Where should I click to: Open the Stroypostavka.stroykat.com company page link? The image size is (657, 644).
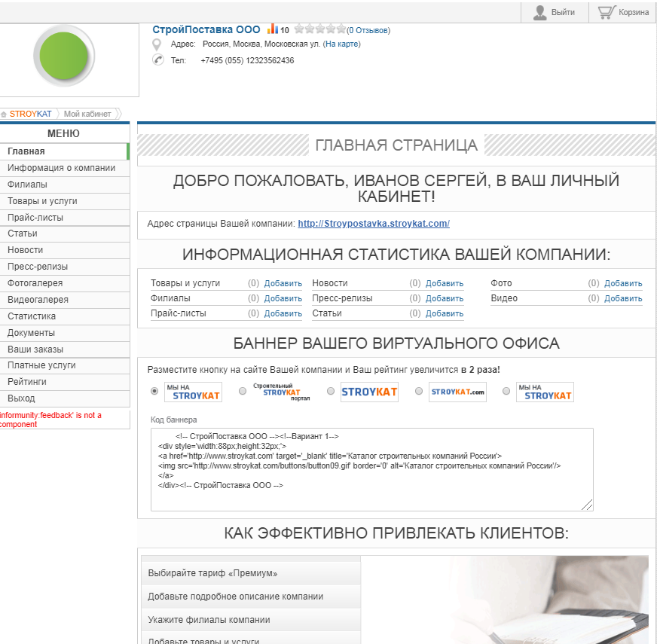pyautogui.click(x=374, y=224)
